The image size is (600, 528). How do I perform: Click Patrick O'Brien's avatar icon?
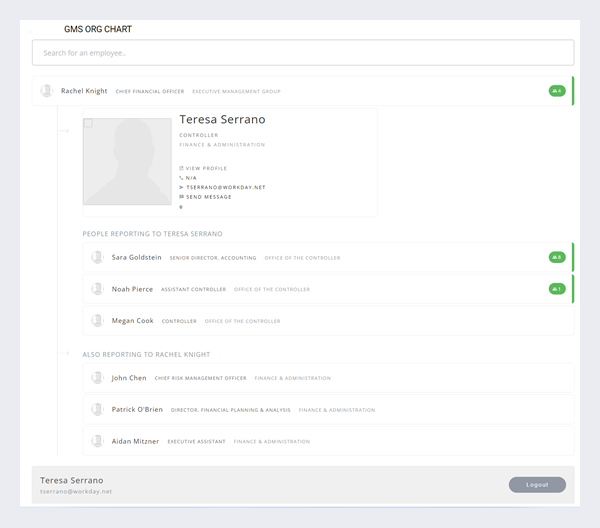[x=97, y=409]
